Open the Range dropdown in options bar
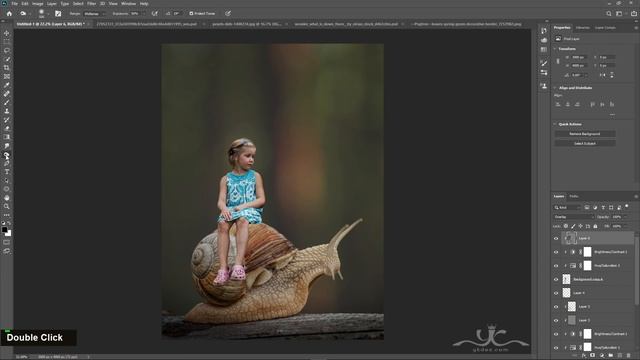Image resolution: width=640 pixels, height=360 pixels. click(x=94, y=13)
